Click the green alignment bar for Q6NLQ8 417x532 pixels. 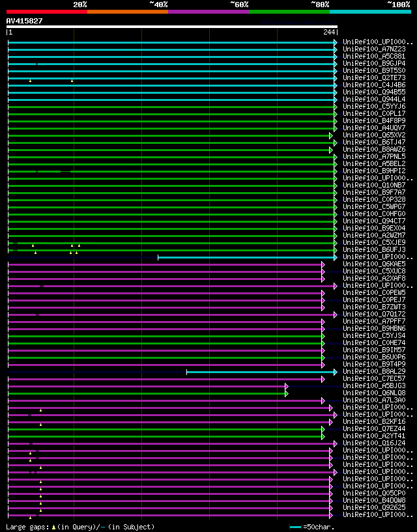tap(147, 393)
